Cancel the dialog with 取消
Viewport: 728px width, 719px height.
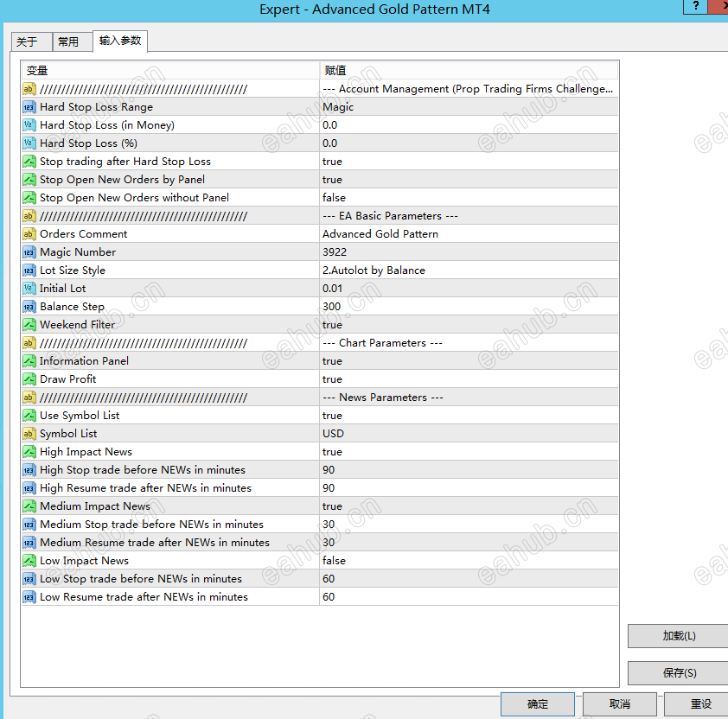tap(620, 704)
